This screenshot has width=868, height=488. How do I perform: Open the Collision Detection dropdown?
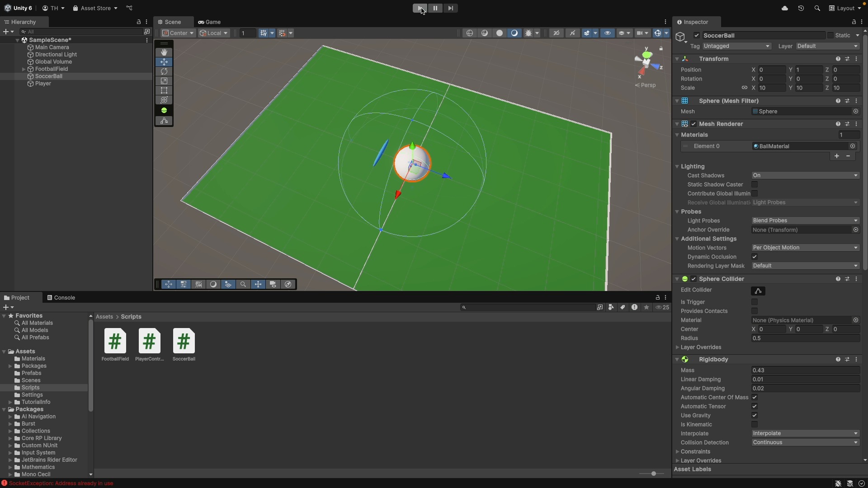805,443
